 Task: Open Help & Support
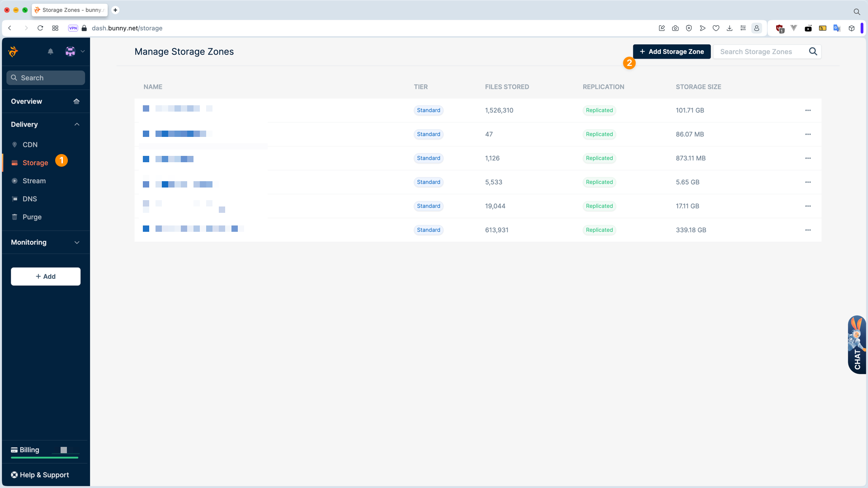pyautogui.click(x=40, y=475)
